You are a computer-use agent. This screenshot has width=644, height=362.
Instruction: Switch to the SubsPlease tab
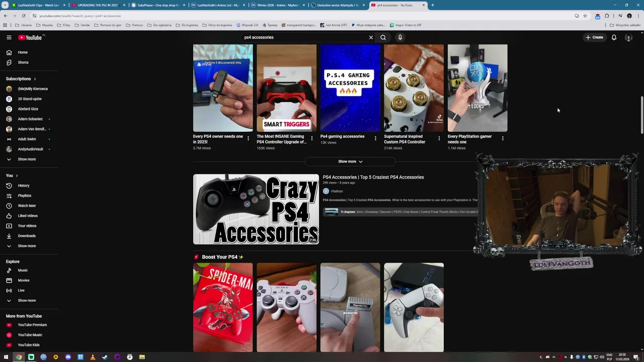(158, 5)
